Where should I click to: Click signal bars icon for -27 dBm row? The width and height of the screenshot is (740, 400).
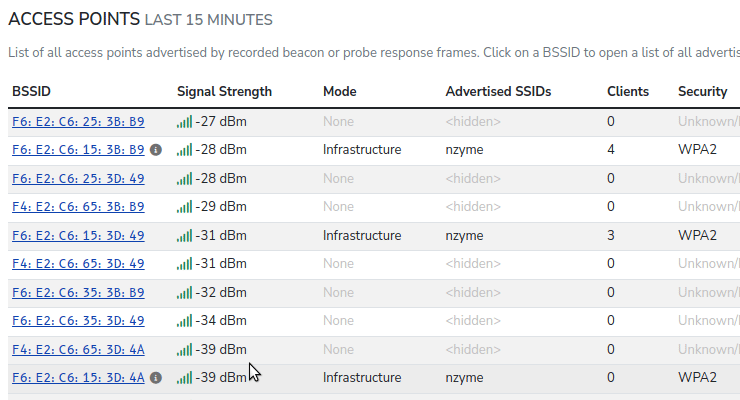tap(184, 122)
